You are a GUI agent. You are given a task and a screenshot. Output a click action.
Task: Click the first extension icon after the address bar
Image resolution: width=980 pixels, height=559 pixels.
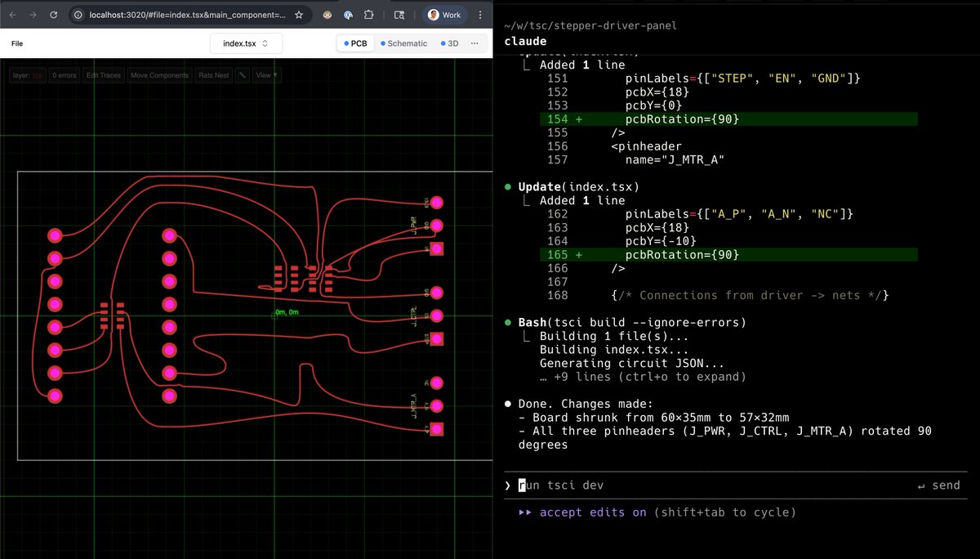[x=327, y=15]
